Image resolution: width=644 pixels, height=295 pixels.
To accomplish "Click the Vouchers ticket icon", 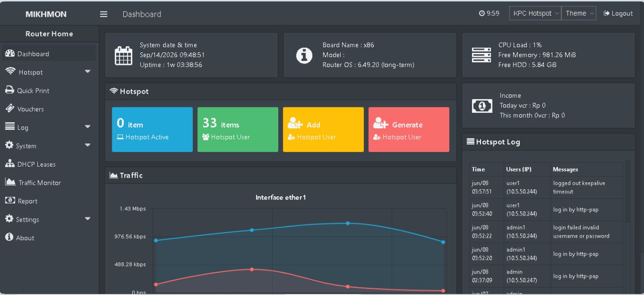I will (10, 108).
